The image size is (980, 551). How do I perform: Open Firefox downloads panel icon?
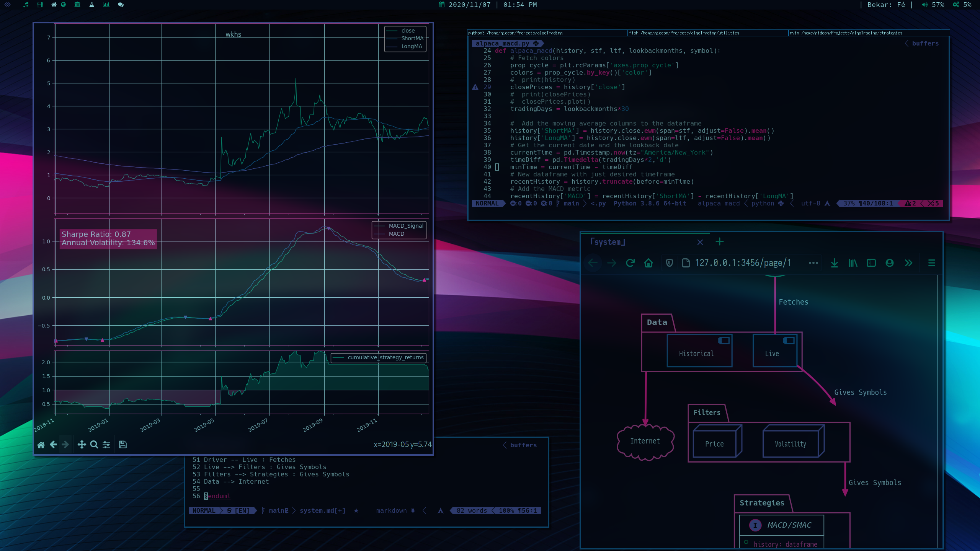click(x=835, y=263)
